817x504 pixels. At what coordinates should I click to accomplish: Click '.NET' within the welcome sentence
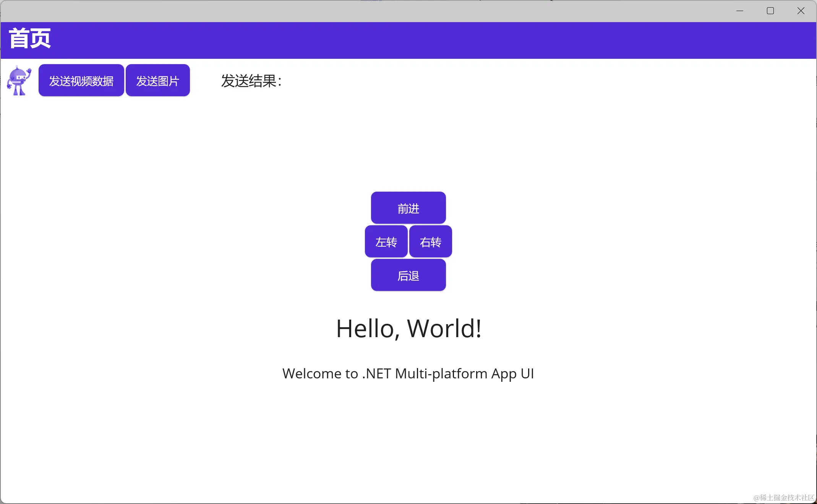click(x=376, y=373)
